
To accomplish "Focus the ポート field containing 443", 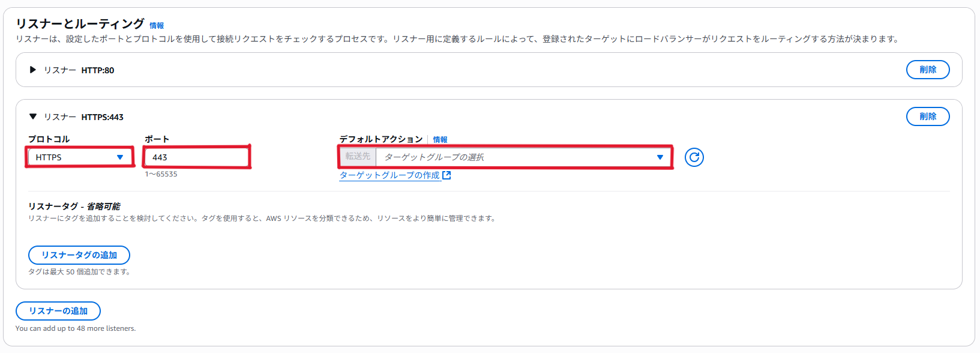I will pos(196,157).
